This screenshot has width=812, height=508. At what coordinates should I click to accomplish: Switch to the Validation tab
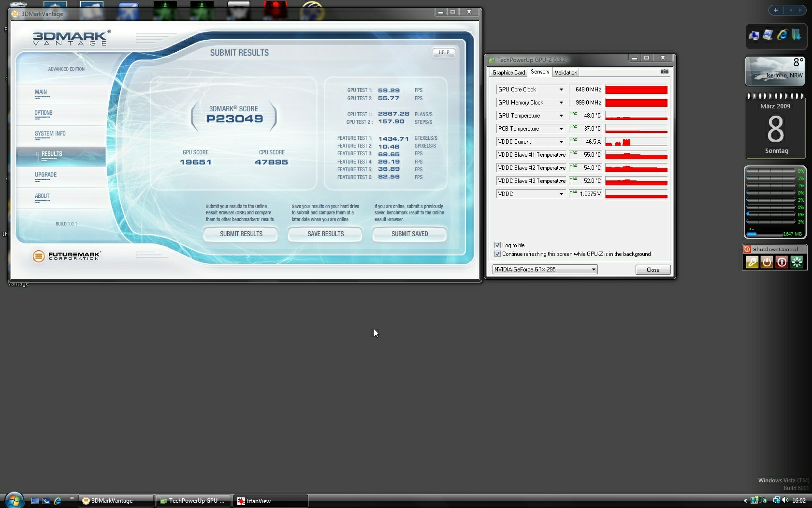pos(565,73)
